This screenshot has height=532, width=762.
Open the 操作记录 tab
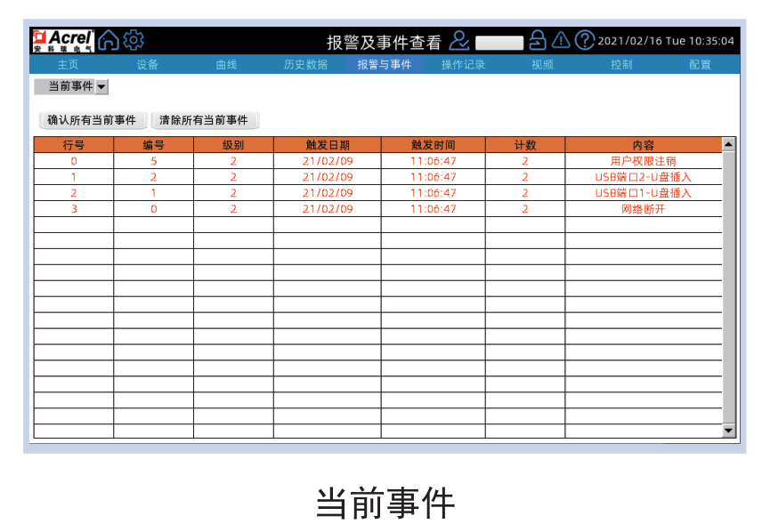[464, 64]
